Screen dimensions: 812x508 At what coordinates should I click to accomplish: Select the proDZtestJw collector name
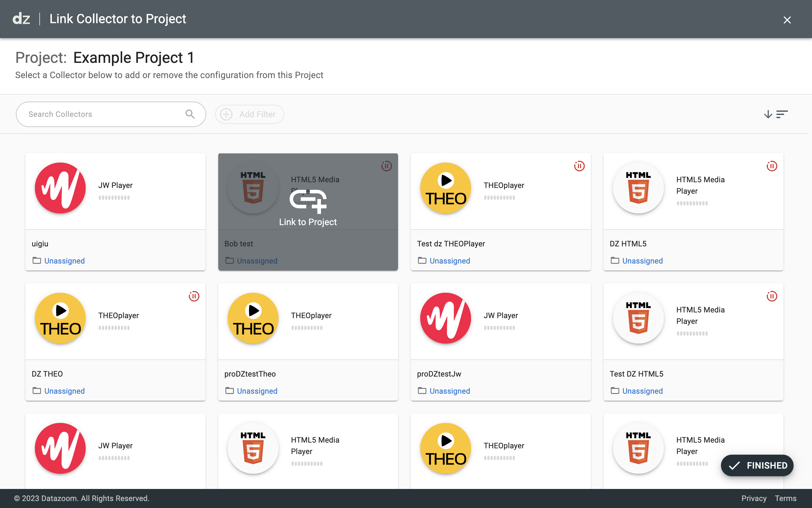439,374
